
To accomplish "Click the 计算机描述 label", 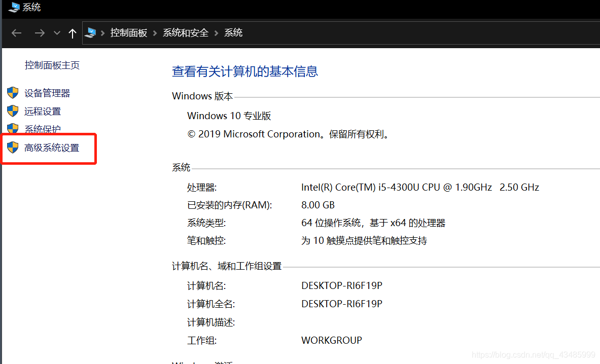I will 211,322.
